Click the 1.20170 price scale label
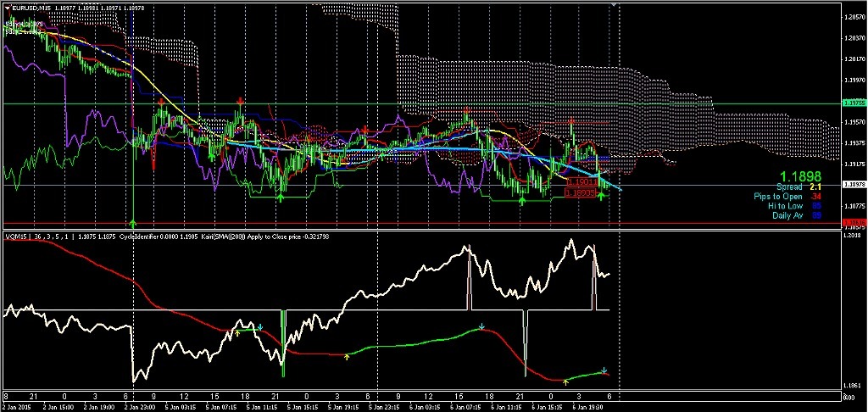The width and height of the screenshot is (868, 412). coord(853,59)
